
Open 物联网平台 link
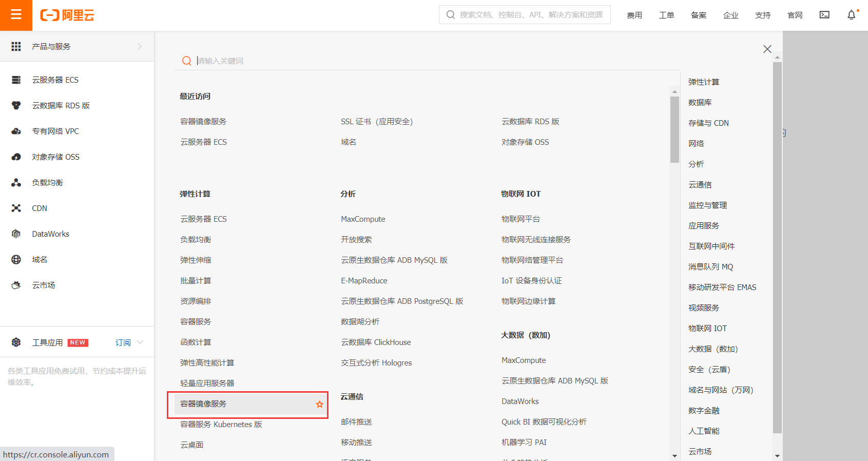pos(520,219)
